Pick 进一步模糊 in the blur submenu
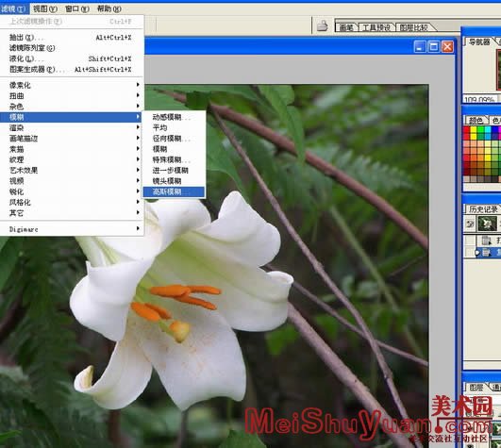 pos(174,170)
